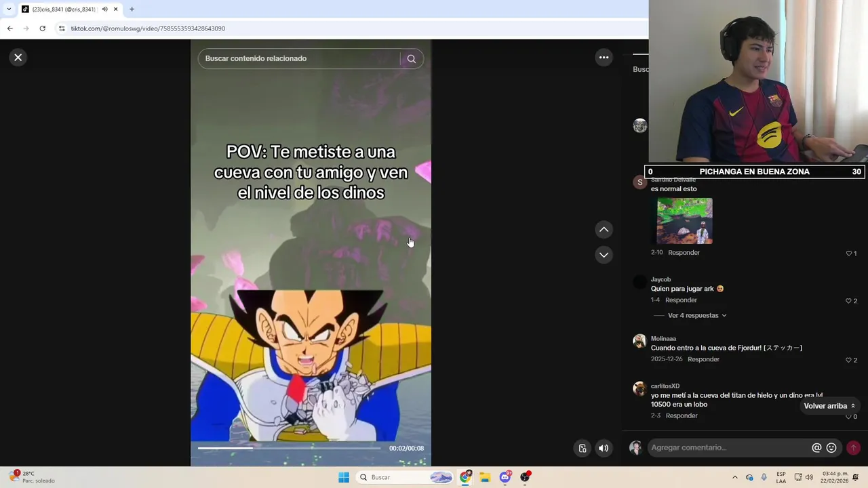Reply to carlitosXD's comment

point(682,415)
